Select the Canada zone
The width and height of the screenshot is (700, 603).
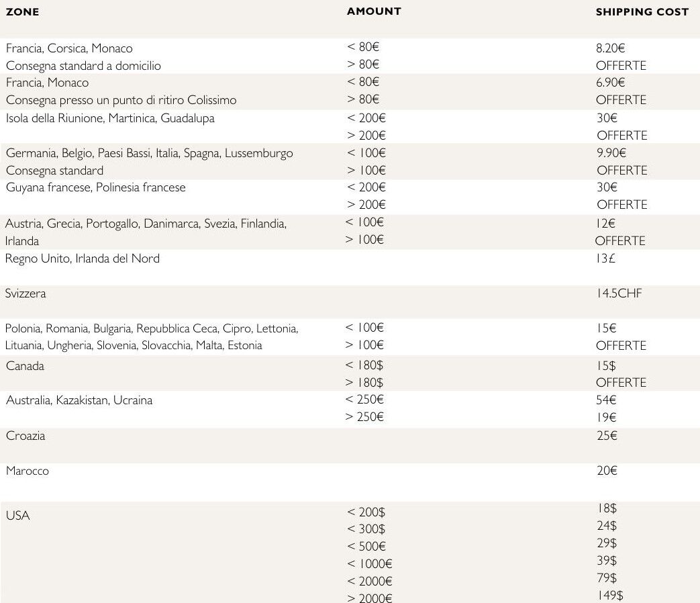pos(25,366)
